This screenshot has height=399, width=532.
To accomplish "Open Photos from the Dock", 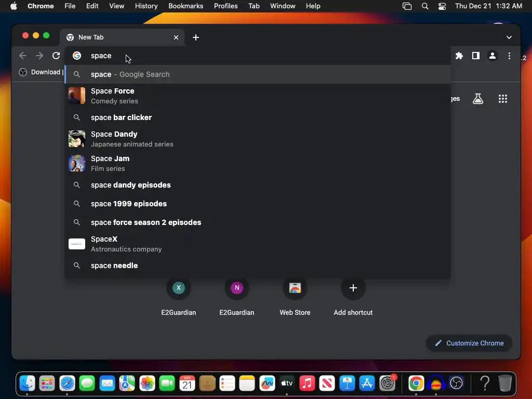I will tap(147, 383).
